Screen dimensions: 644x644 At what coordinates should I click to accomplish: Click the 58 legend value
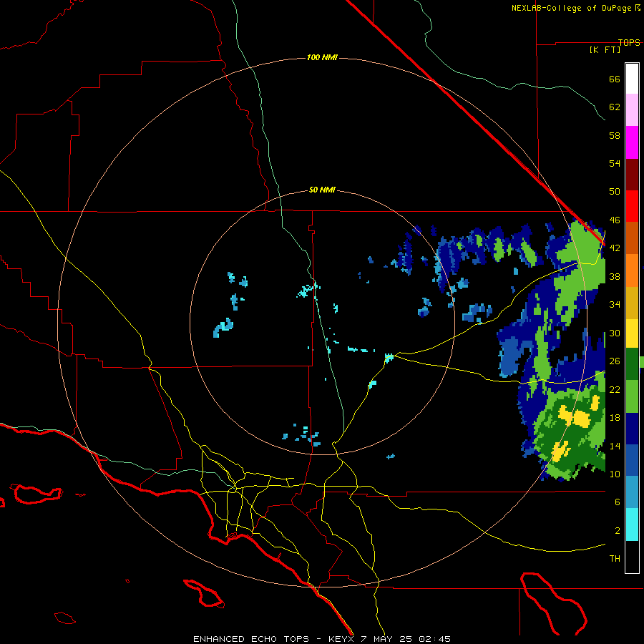615,135
